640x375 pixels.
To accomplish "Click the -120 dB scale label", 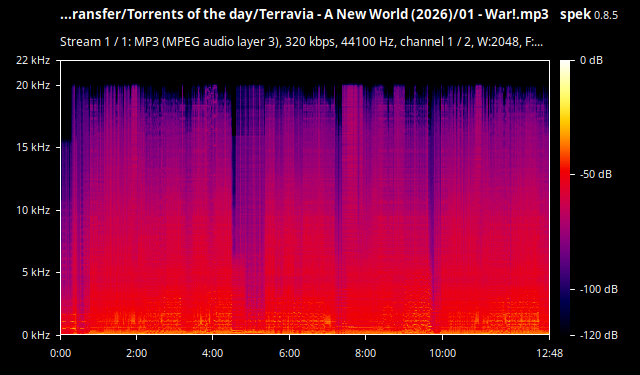I will [x=599, y=335].
